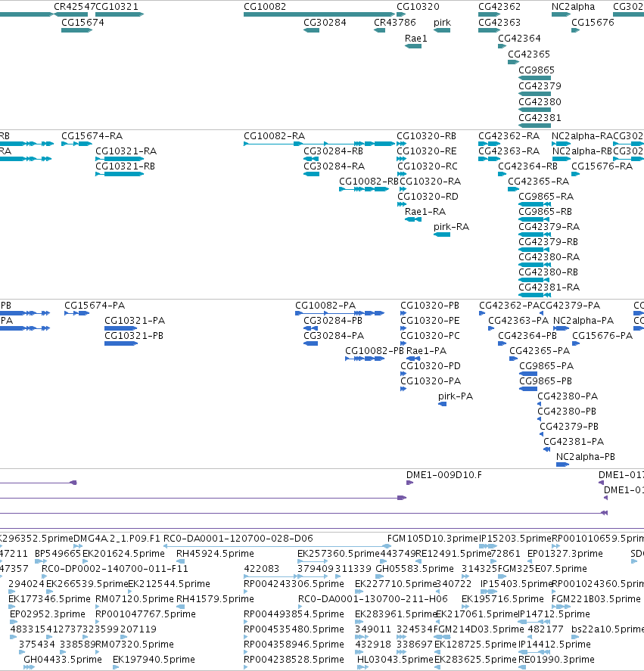Select the CG9865-PB protein feature
Viewport: 644px width, 671px height.
[x=528, y=389]
